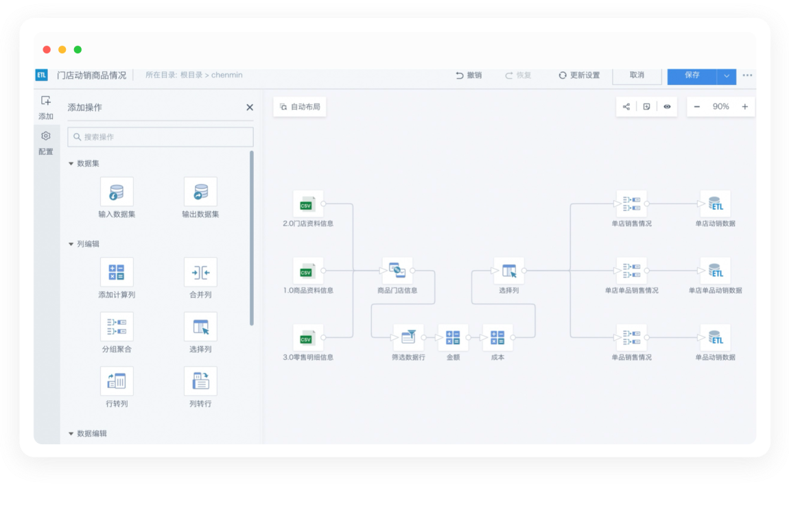The width and height of the screenshot is (789, 532).
Task: Select the 筛选数据行 node on canvas
Action: 408,337
